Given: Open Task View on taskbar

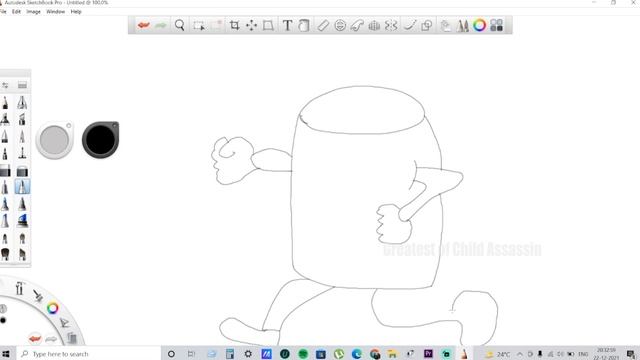Looking at the screenshot, I should 191,354.
